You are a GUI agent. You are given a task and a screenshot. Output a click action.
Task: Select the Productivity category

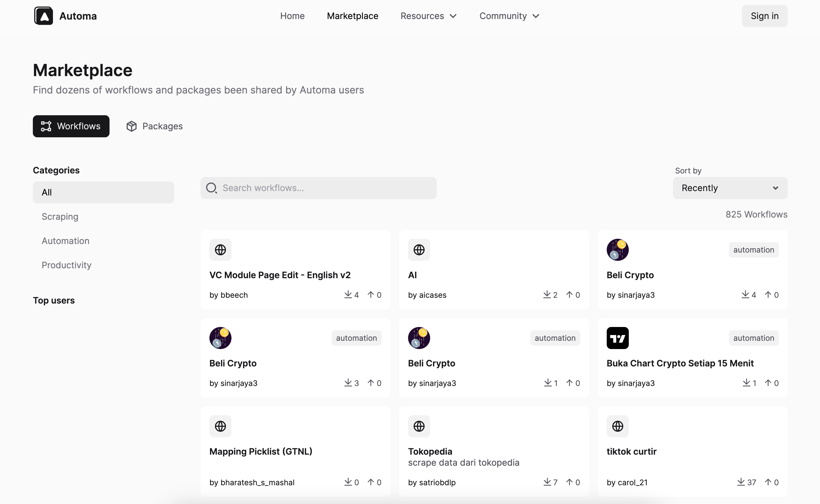[x=66, y=265]
